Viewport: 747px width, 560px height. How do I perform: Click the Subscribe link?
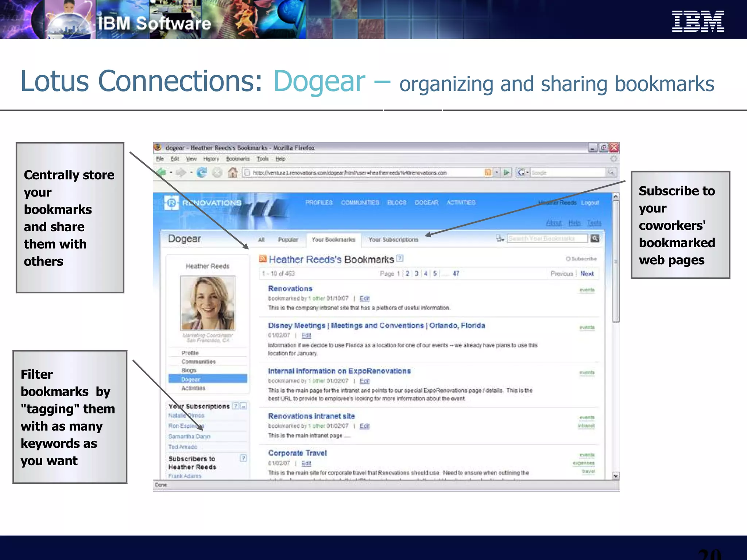pos(581,259)
